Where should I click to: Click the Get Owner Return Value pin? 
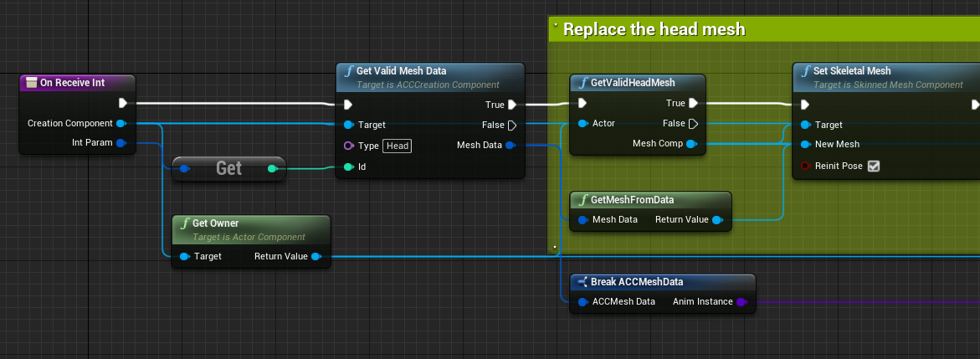click(316, 256)
